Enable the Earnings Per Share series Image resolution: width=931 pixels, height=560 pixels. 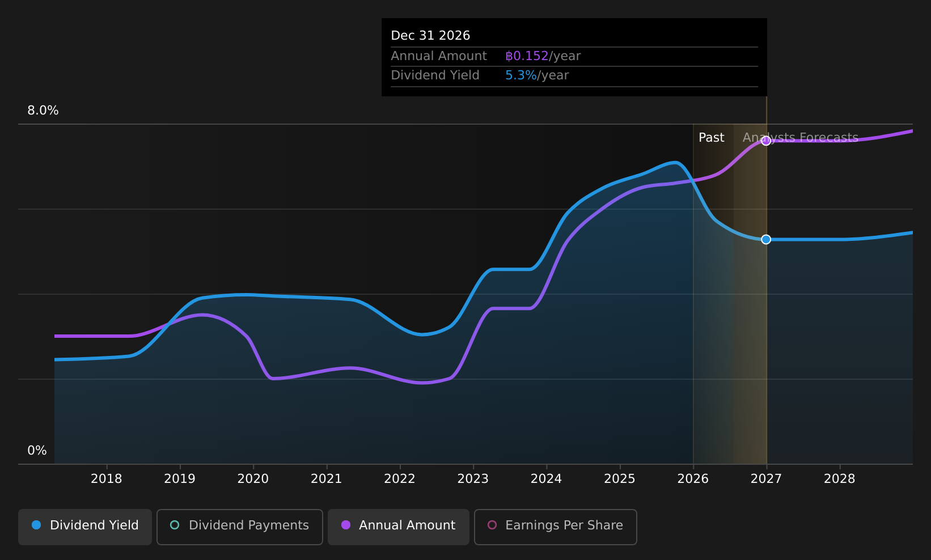[556, 527]
